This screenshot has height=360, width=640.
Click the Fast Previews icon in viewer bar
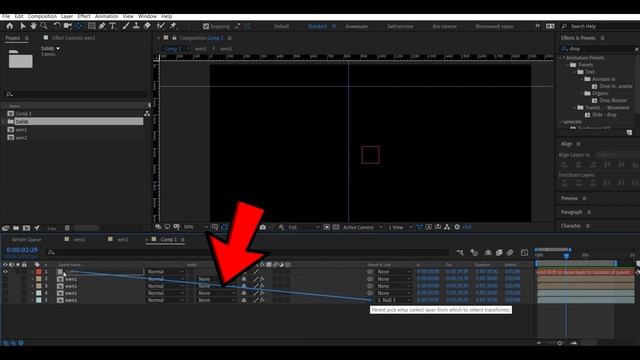[x=429, y=227]
